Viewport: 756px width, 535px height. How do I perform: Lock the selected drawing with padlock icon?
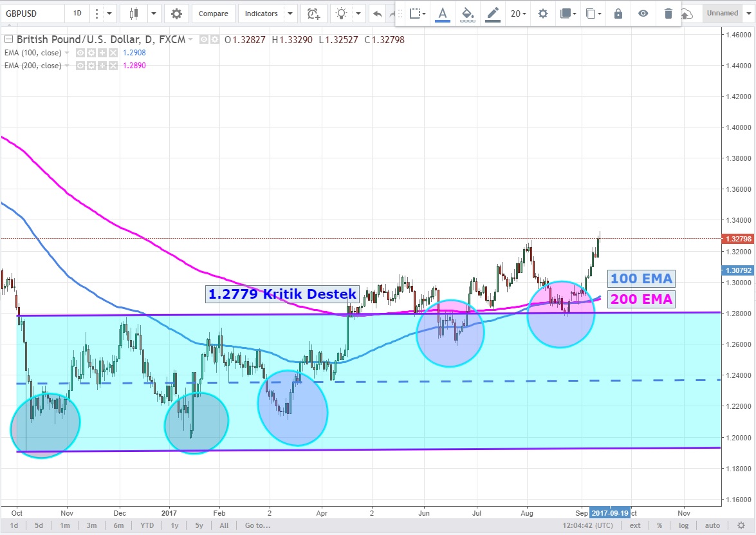point(618,14)
